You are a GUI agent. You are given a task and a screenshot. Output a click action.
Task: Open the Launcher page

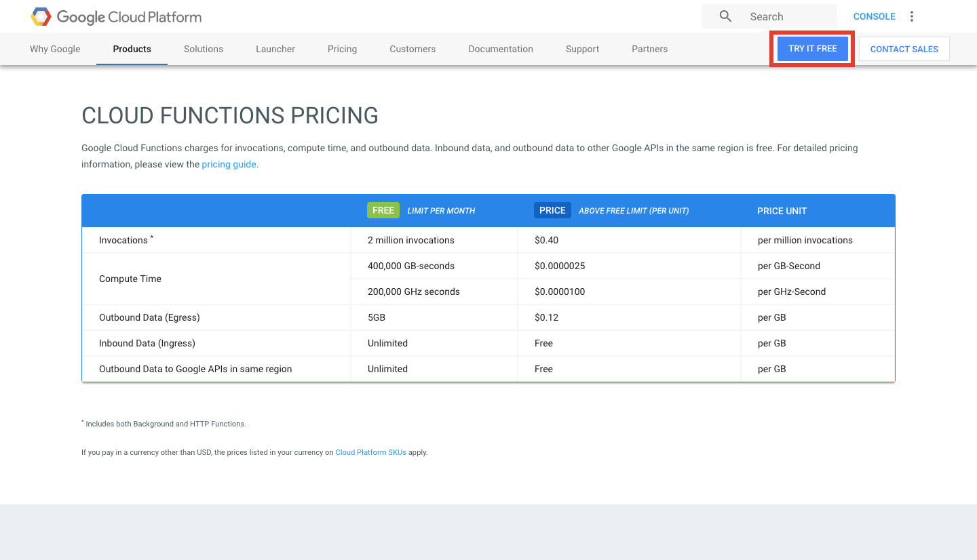tap(275, 48)
